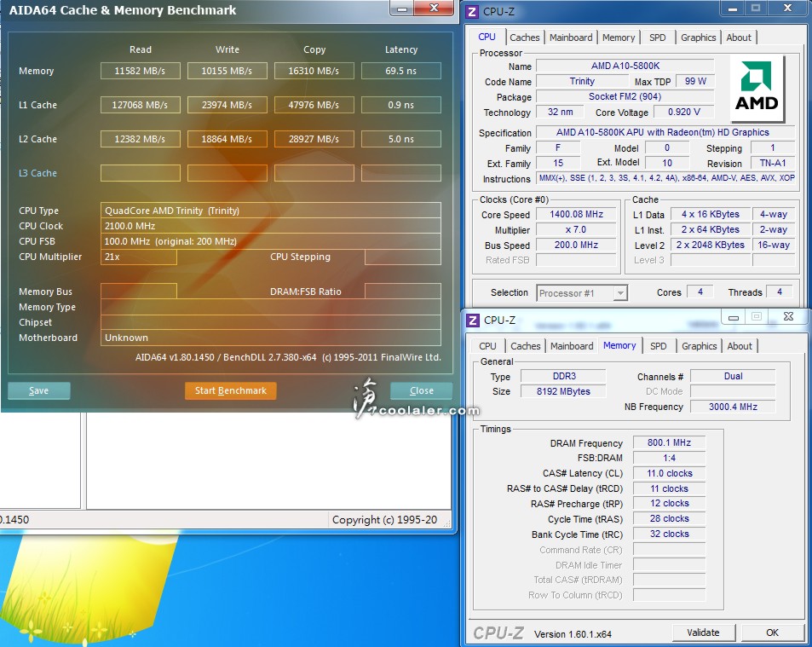
Task: Open Mainboard tab in upper CPU-Z window
Action: [571, 38]
